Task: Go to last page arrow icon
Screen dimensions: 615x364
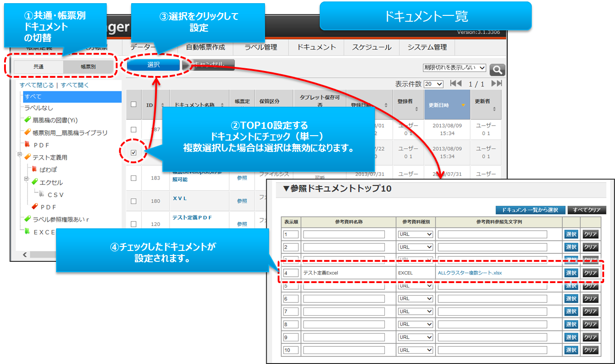Action: [497, 84]
